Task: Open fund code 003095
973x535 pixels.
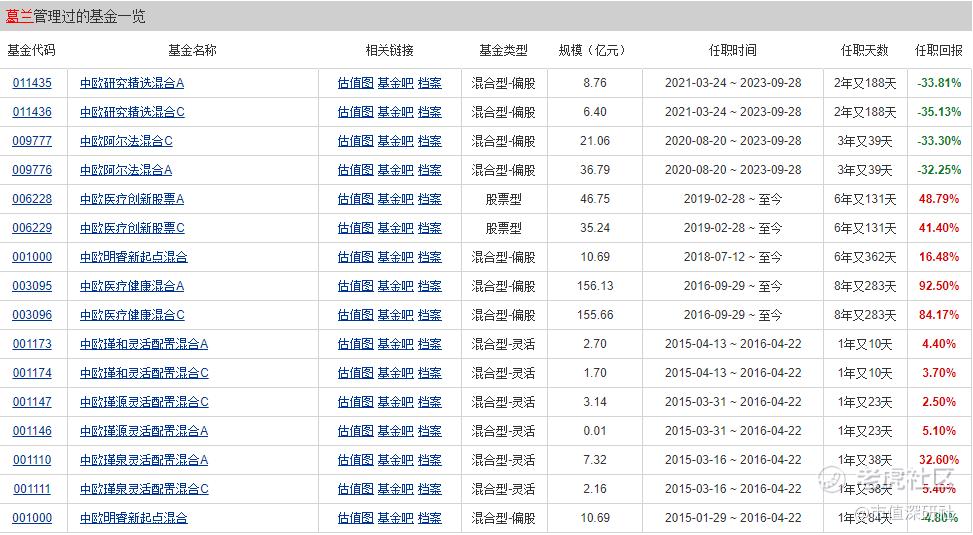Action: [x=32, y=286]
